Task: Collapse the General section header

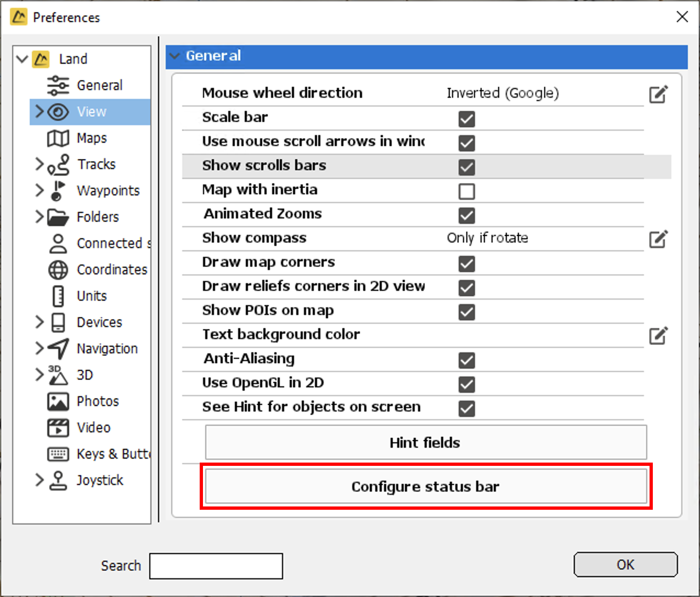Action: click(x=175, y=56)
